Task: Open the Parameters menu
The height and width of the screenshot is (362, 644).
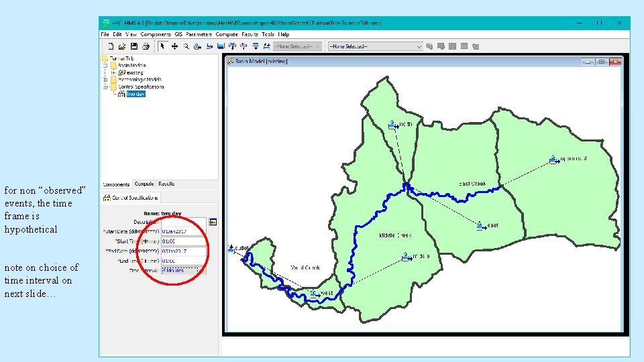Action: click(x=199, y=34)
